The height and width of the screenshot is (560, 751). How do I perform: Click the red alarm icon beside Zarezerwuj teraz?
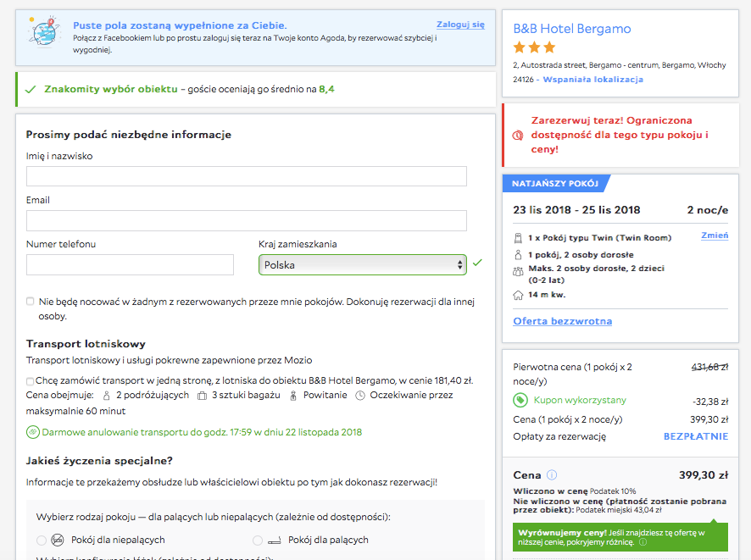point(518,136)
